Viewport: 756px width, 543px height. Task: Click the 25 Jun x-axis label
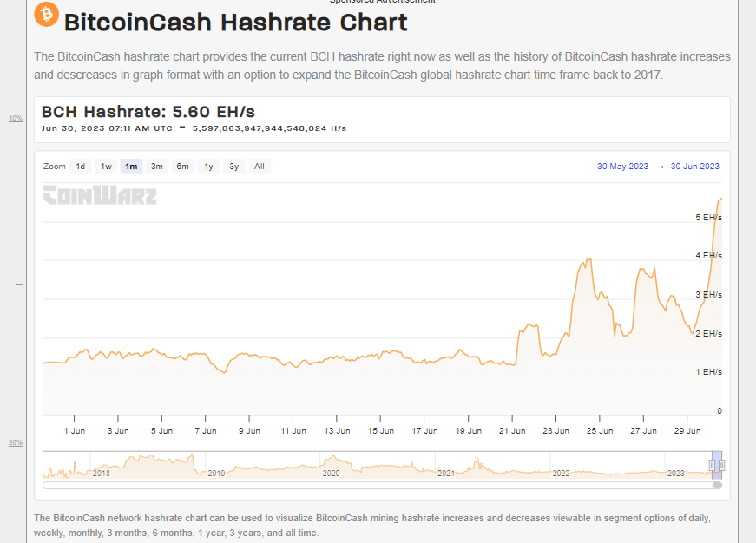(600, 431)
